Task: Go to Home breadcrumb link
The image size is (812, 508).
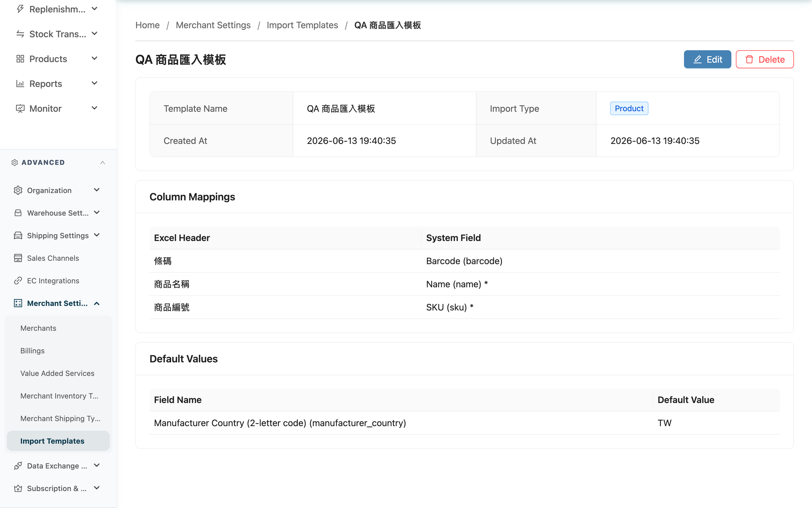Action: tap(147, 25)
